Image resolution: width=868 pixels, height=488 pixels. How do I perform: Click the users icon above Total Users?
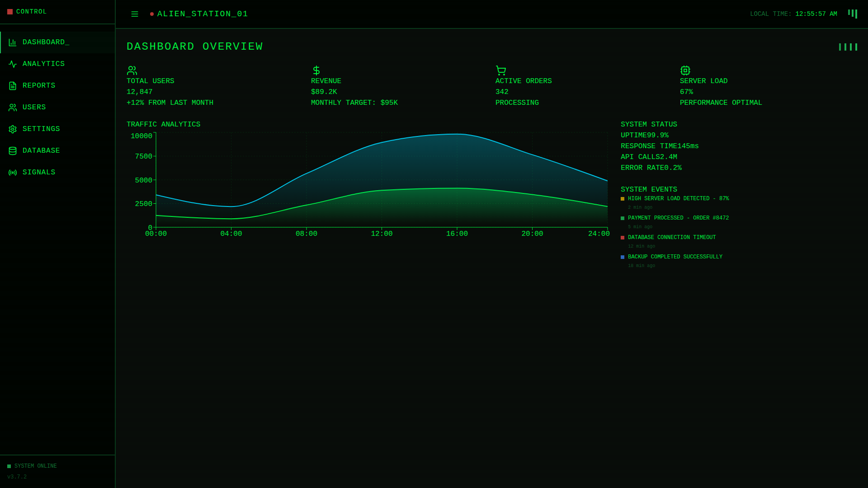click(132, 70)
